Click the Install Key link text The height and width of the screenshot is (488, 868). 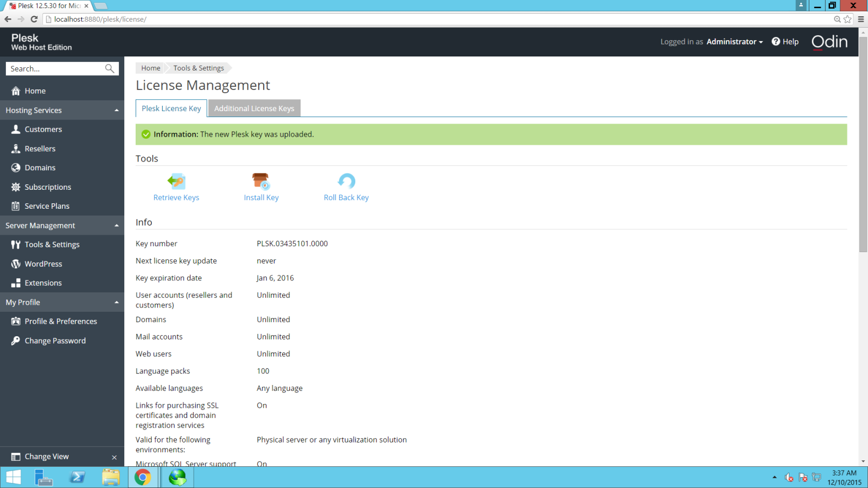(261, 198)
